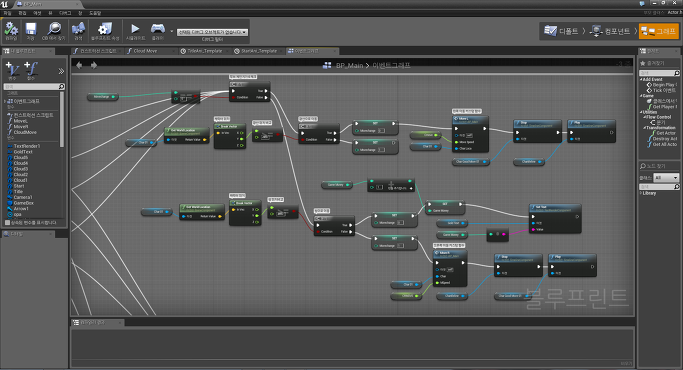This screenshot has width=683, height=370.
Task: Expand the Library palette category
Action: (641, 193)
